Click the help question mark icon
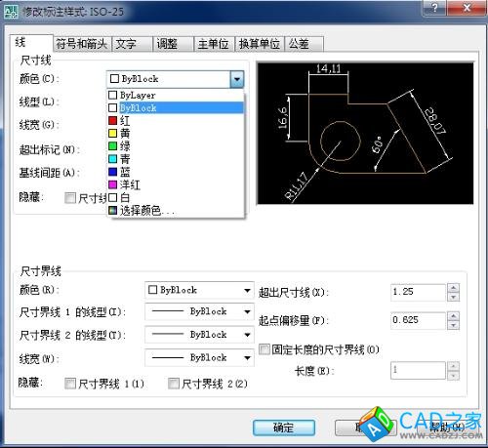 tap(434, 7)
